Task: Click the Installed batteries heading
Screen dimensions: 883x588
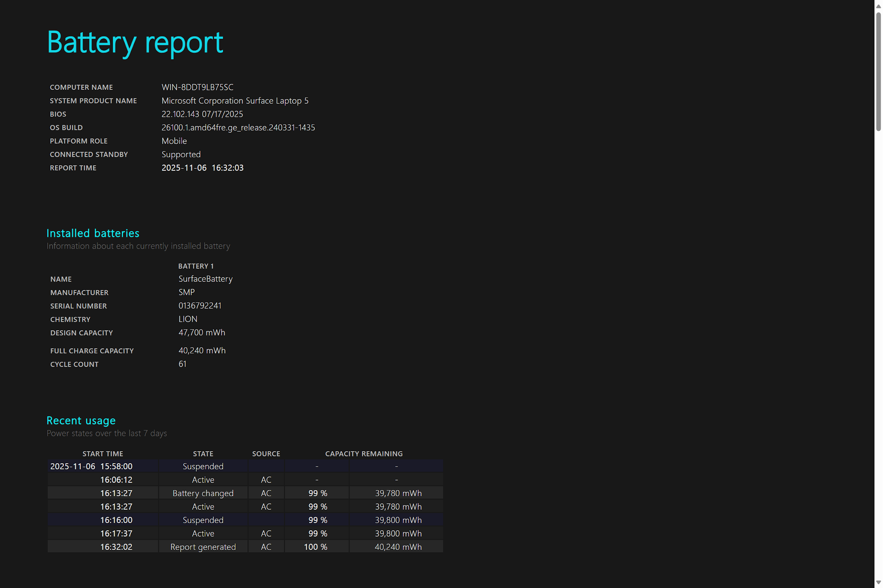Action: coord(93,233)
